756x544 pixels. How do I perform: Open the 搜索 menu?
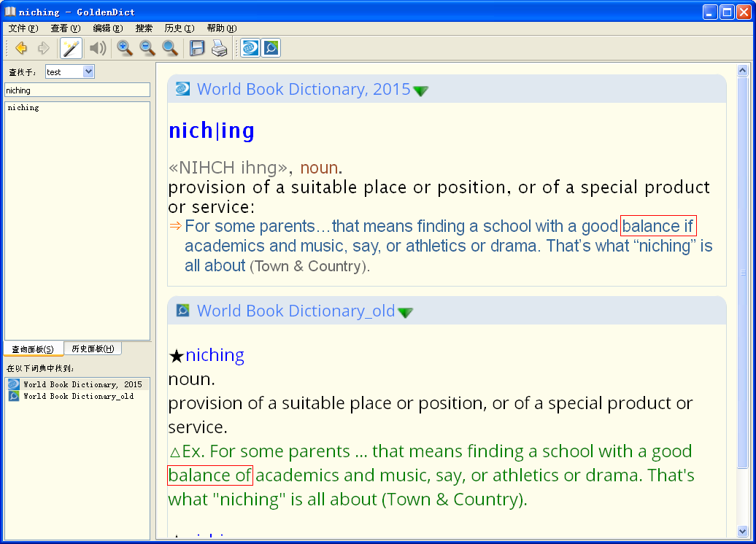point(144,28)
